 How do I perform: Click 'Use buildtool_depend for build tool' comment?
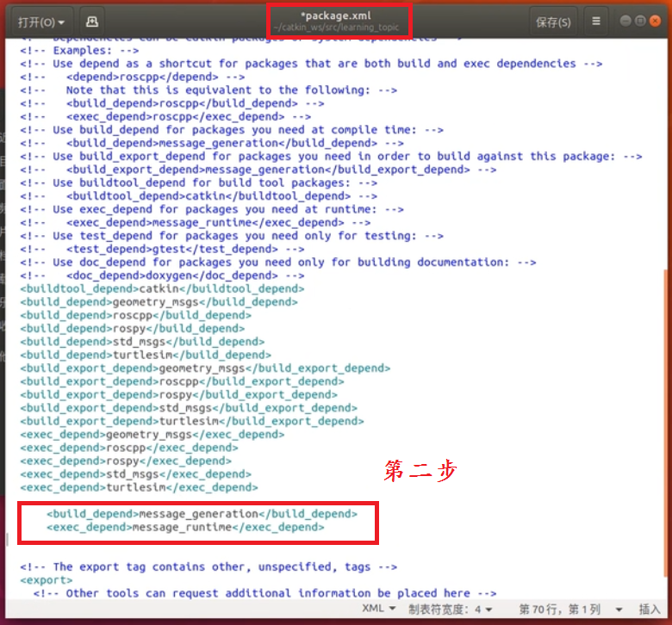tap(198, 183)
